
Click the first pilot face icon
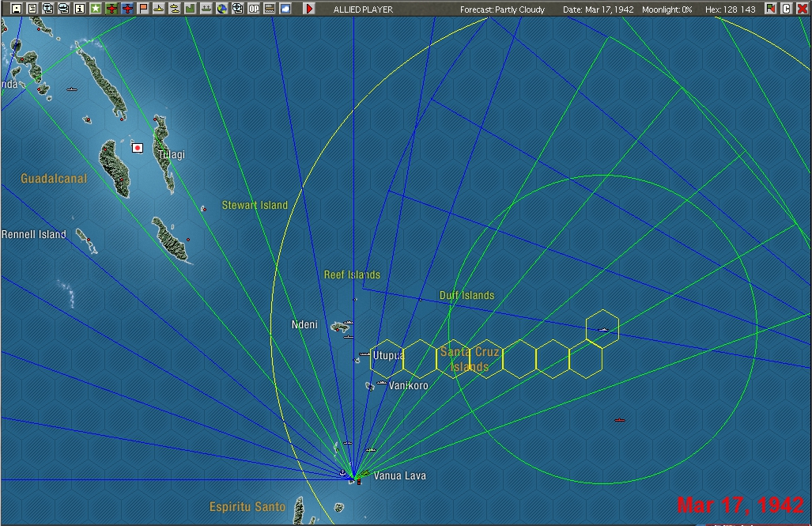48,8
